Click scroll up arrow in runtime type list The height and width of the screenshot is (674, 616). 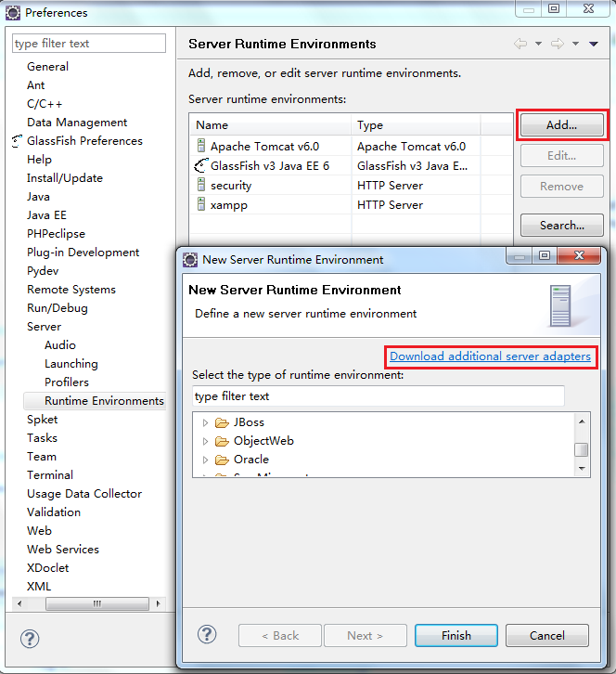click(582, 421)
